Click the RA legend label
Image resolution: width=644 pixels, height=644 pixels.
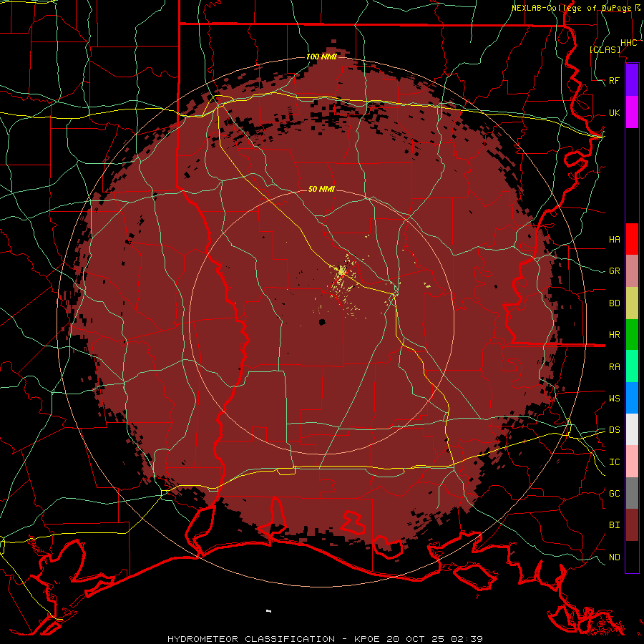click(615, 367)
